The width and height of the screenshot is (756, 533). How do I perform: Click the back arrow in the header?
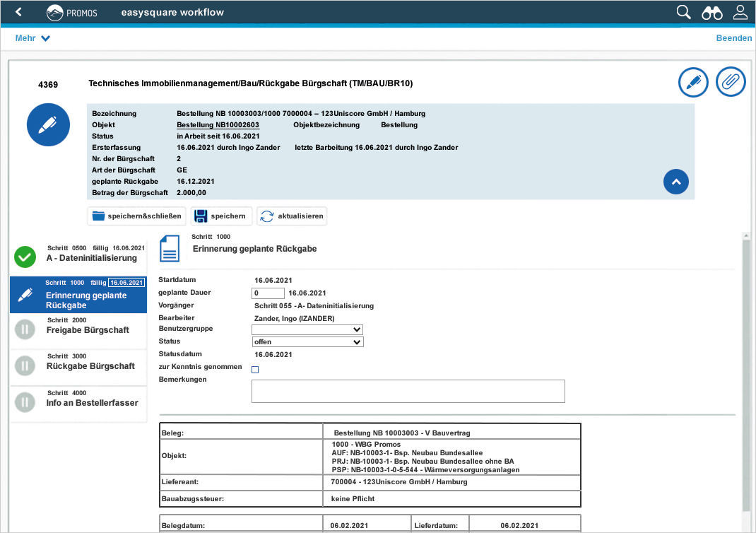point(17,12)
